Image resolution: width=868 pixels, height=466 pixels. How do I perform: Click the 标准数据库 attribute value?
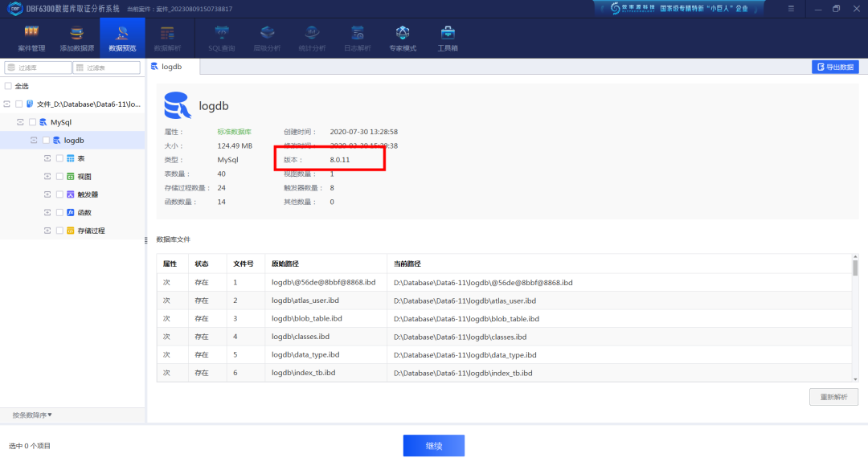coord(234,132)
